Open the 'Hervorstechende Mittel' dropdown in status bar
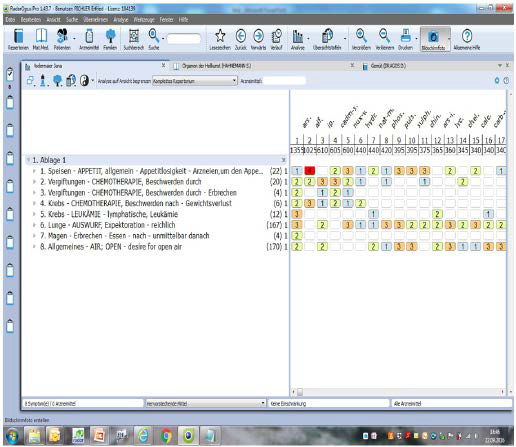The width and height of the screenshot is (516, 447). pyautogui.click(x=206, y=404)
